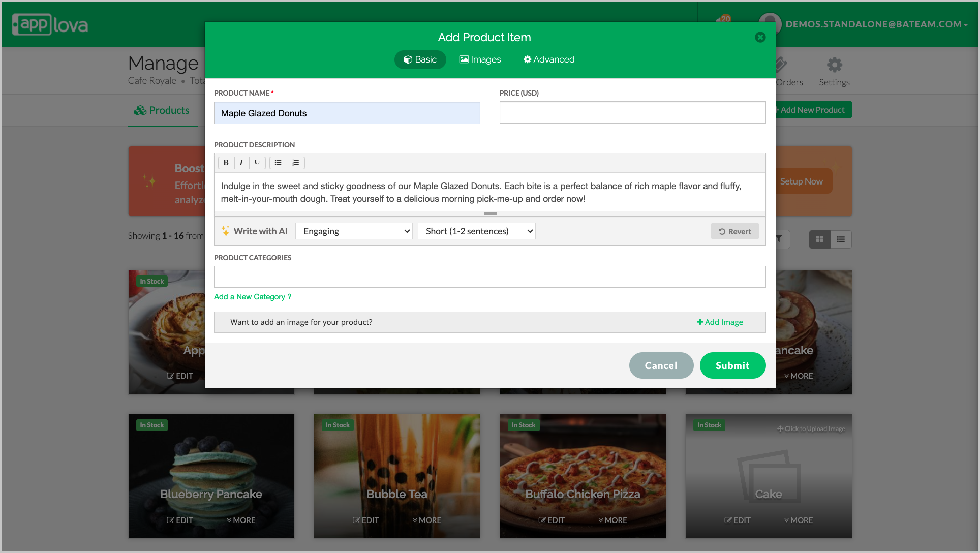Open the Settings gear icon

pos(834,65)
